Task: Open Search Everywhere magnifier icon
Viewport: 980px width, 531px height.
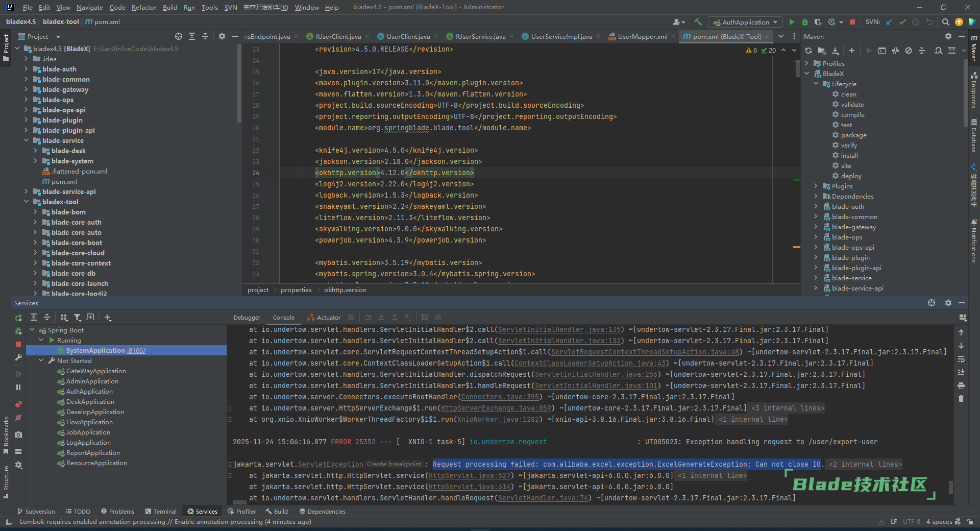Action: (945, 22)
